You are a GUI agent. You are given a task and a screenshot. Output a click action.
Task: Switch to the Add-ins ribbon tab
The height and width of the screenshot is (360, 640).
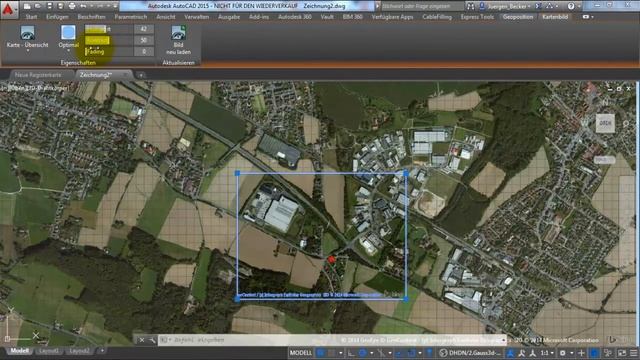click(x=259, y=17)
